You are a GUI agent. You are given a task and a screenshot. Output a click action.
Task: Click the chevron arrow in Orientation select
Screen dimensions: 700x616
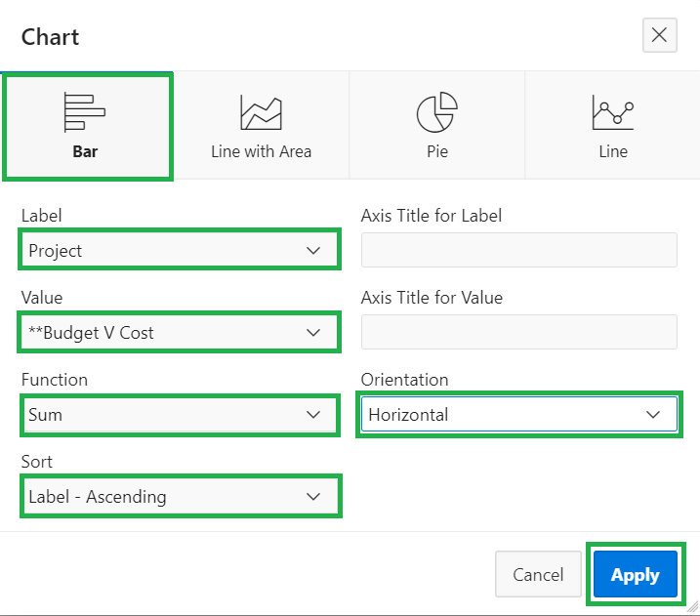[x=653, y=415]
